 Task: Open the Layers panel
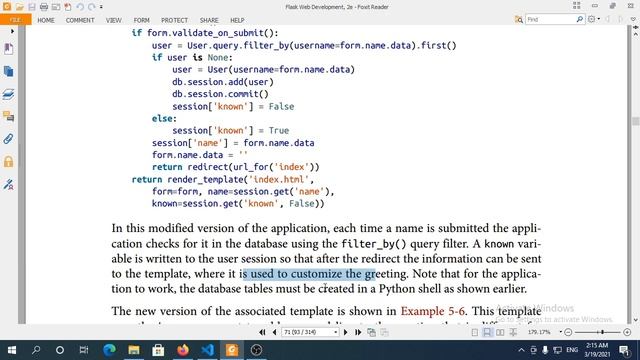8,94
